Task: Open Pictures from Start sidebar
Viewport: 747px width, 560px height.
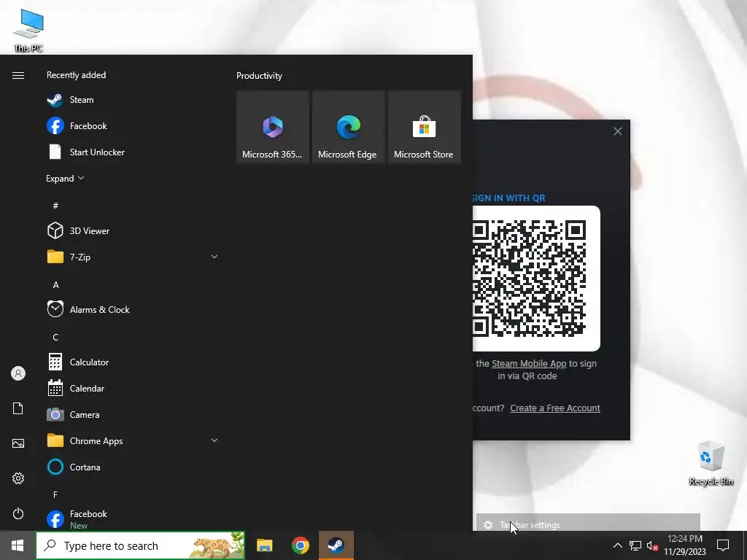Action: (18, 443)
